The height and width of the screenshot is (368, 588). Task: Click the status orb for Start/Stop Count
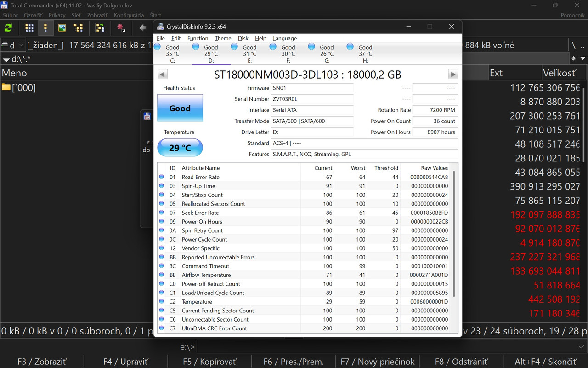tap(161, 195)
